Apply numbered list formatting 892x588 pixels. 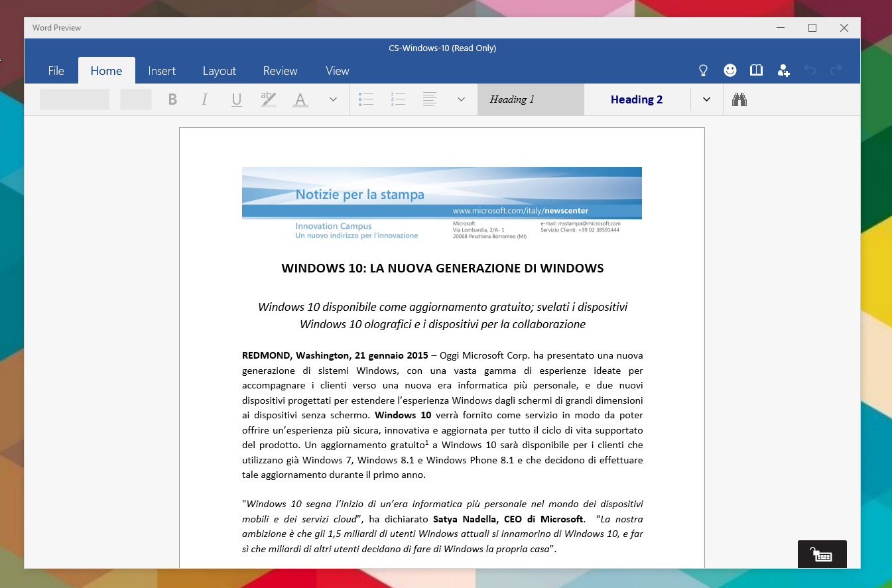(398, 99)
